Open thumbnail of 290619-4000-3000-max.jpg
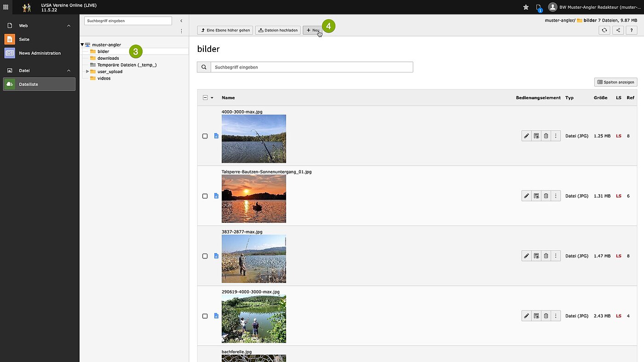644x362 pixels. tap(254, 319)
